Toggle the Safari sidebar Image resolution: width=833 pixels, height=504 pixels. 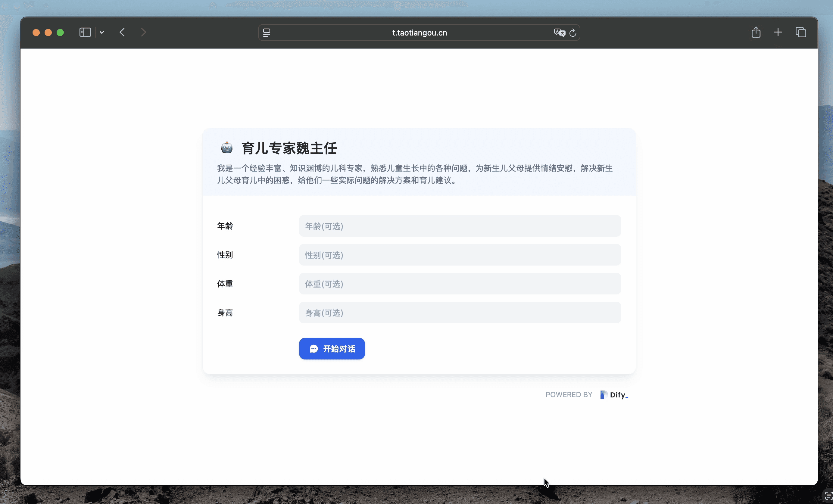[85, 32]
